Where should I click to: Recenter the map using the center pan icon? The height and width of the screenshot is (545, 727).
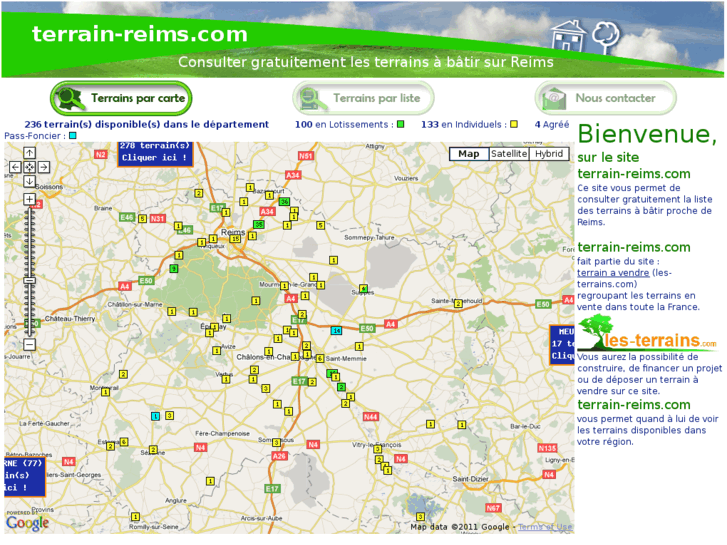click(29, 167)
